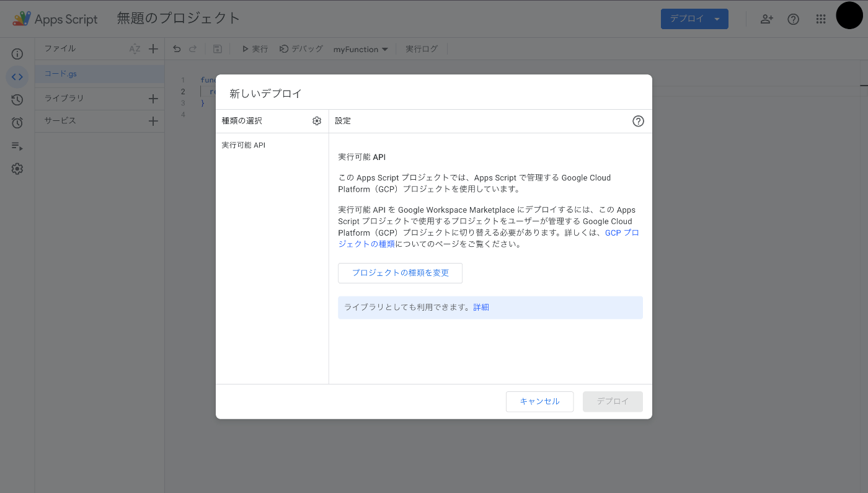This screenshot has height=493, width=868.
Task: Open 詳細 link in library notice
Action: tap(481, 307)
